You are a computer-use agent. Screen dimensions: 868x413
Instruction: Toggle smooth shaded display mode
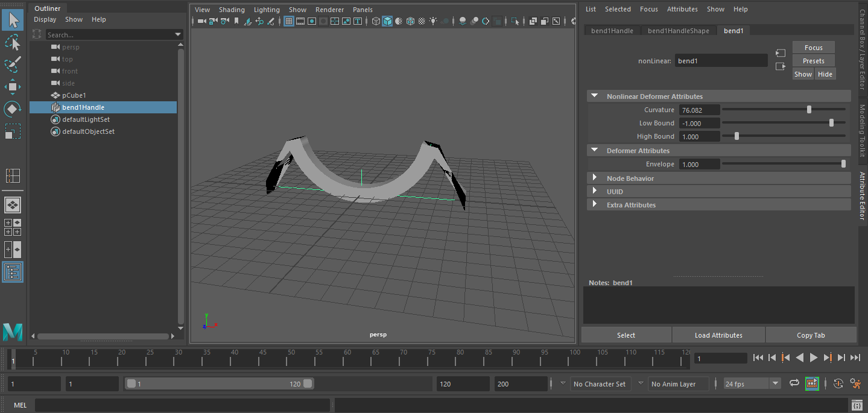[x=387, y=21]
